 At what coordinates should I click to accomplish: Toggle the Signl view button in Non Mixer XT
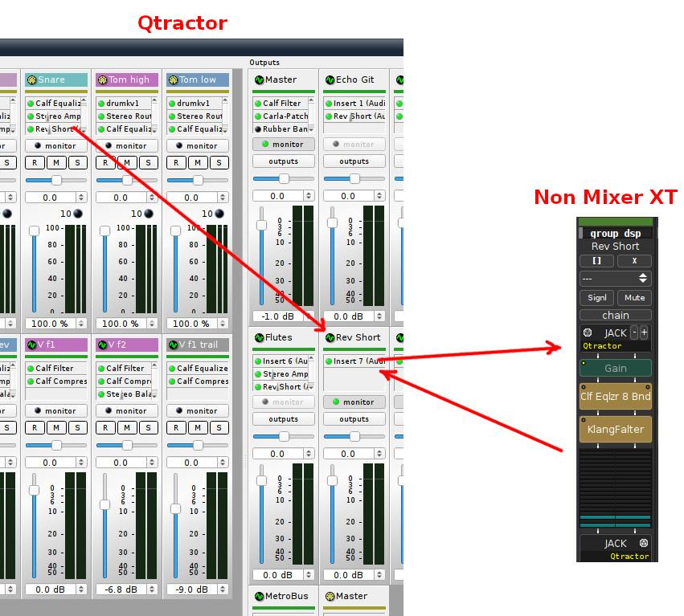point(596,297)
